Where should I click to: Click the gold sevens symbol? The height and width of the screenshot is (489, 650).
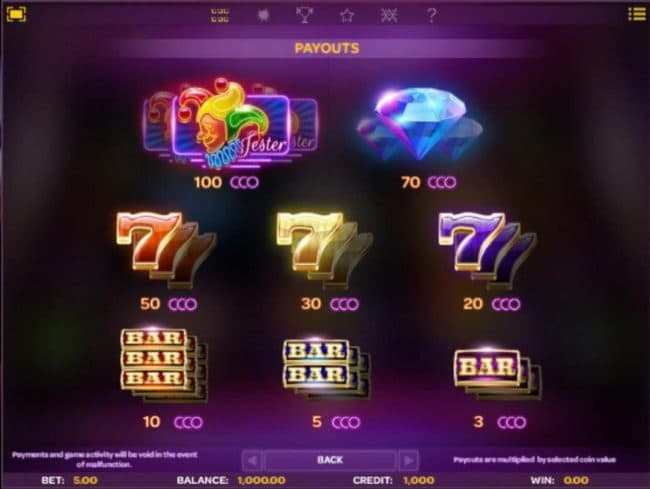click(325, 250)
